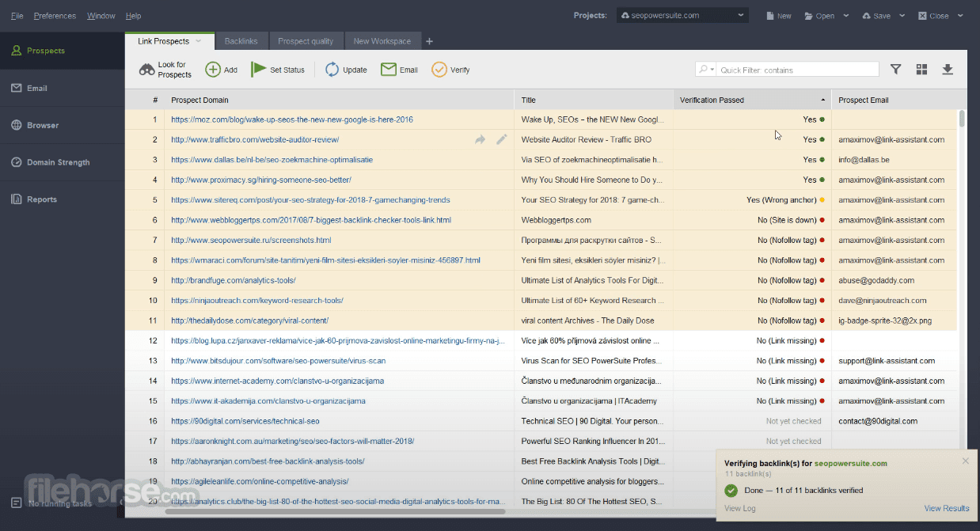Click the Open project folder icon
This screenshot has height=531, width=980.
click(x=808, y=16)
